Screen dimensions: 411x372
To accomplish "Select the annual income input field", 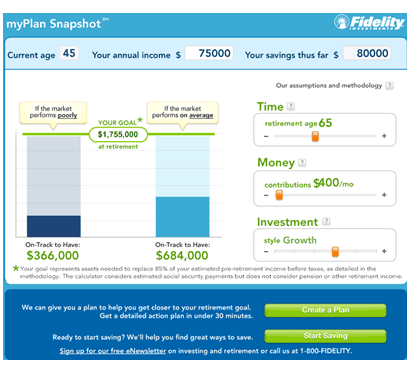I will [209, 53].
